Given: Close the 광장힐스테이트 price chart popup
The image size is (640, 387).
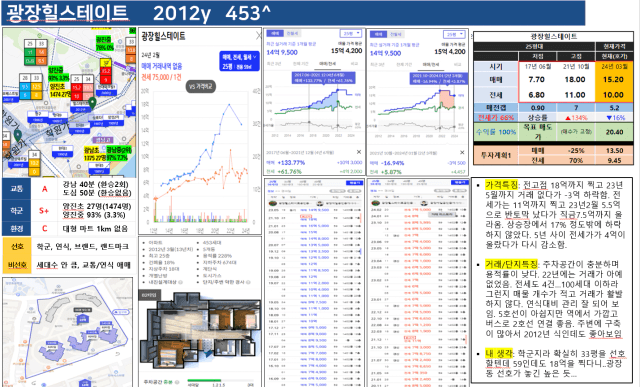Looking at the screenshot, I should [258, 36].
